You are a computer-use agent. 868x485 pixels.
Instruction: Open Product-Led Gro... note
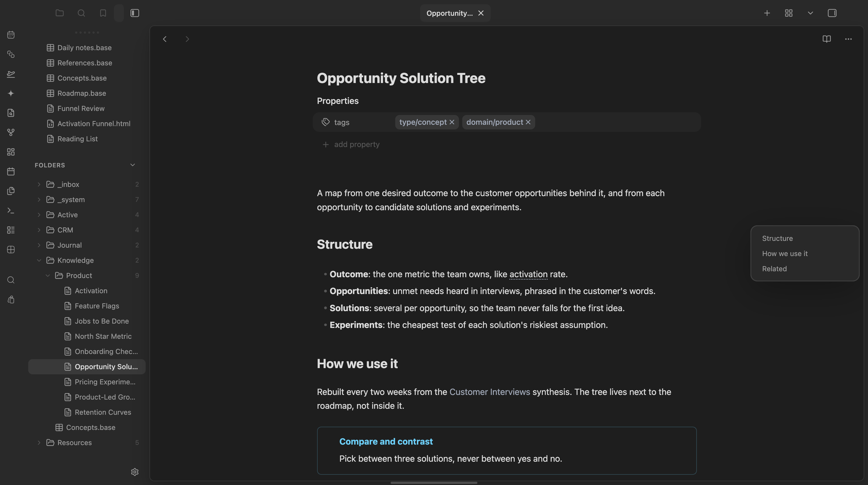87,397
